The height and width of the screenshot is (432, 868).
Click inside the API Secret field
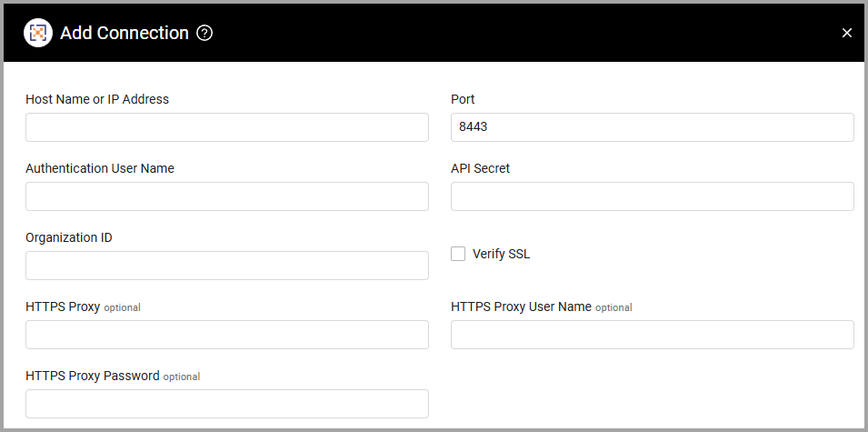pyautogui.click(x=652, y=196)
